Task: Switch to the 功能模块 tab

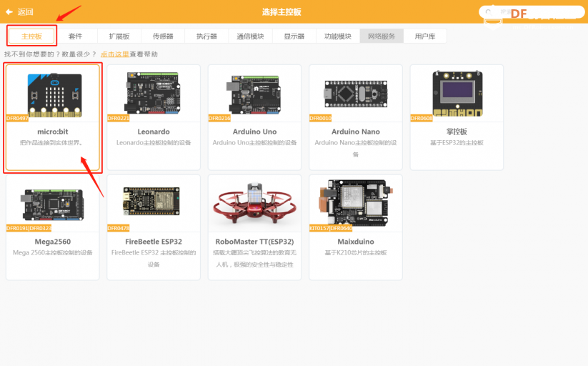Action: click(338, 36)
